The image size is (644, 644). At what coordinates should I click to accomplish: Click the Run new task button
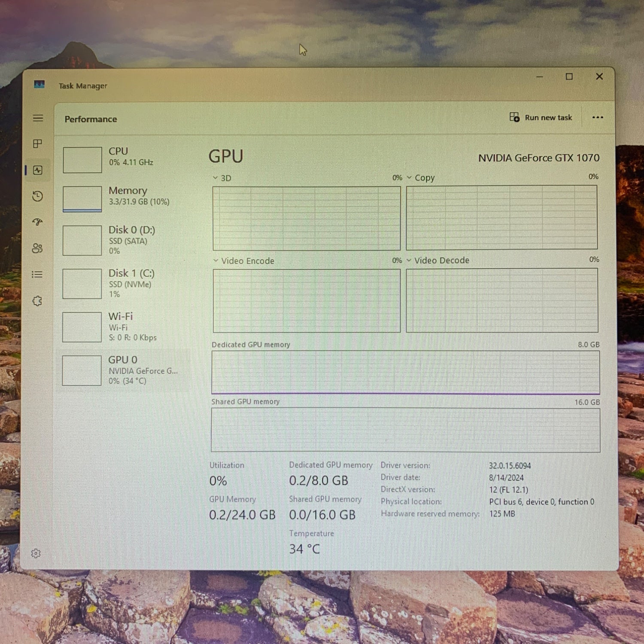tap(541, 118)
